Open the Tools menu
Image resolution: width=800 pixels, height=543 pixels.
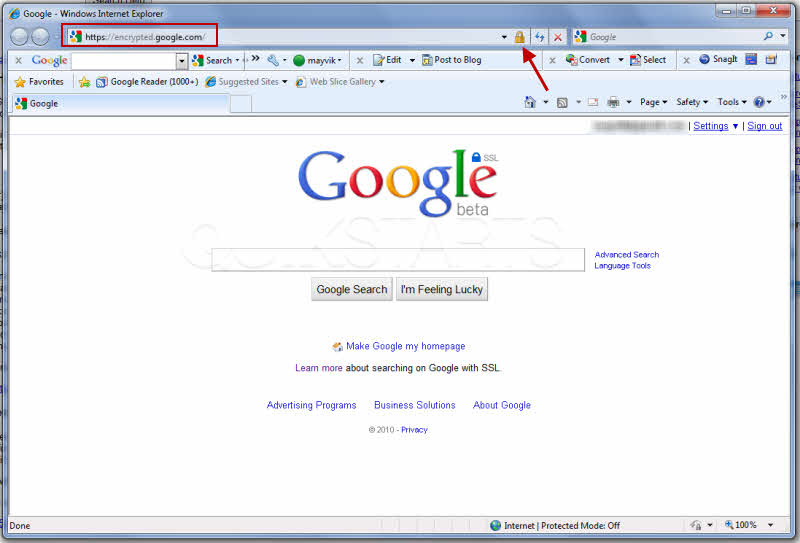[x=732, y=102]
